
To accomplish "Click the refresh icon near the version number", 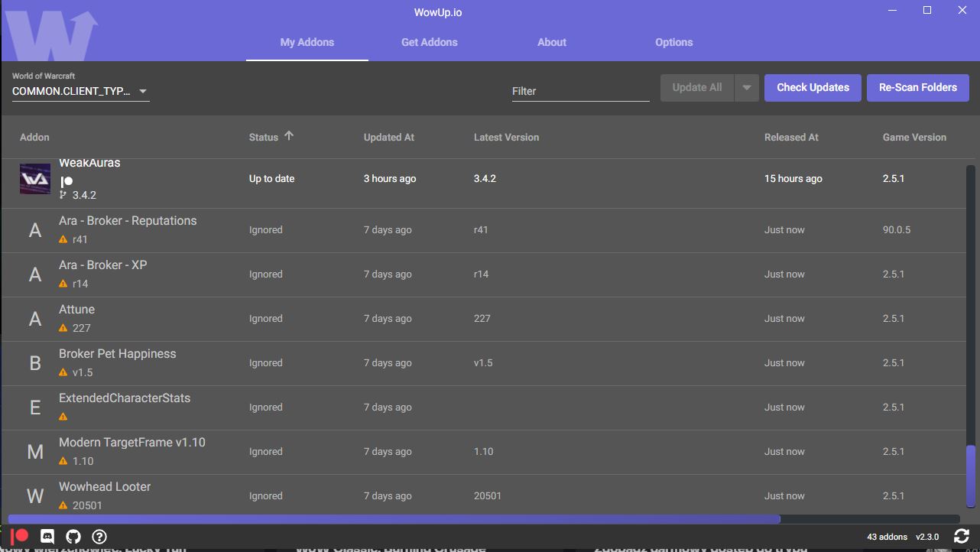I will [x=962, y=536].
